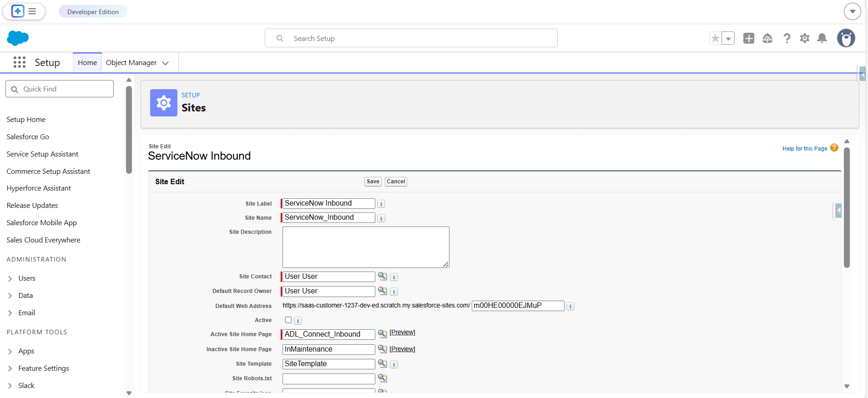Open Salesforce Go in sidebar

click(x=28, y=137)
